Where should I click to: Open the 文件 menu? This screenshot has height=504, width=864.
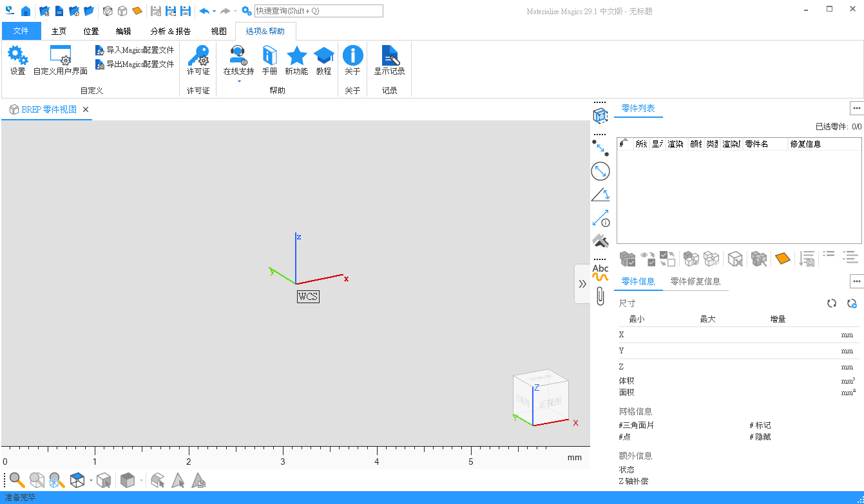[21, 31]
